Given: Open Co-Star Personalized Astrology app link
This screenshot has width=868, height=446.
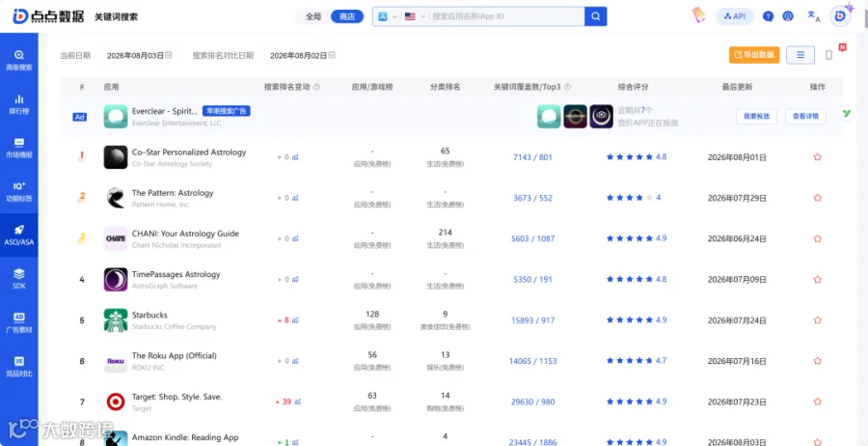Looking at the screenshot, I should point(189,152).
